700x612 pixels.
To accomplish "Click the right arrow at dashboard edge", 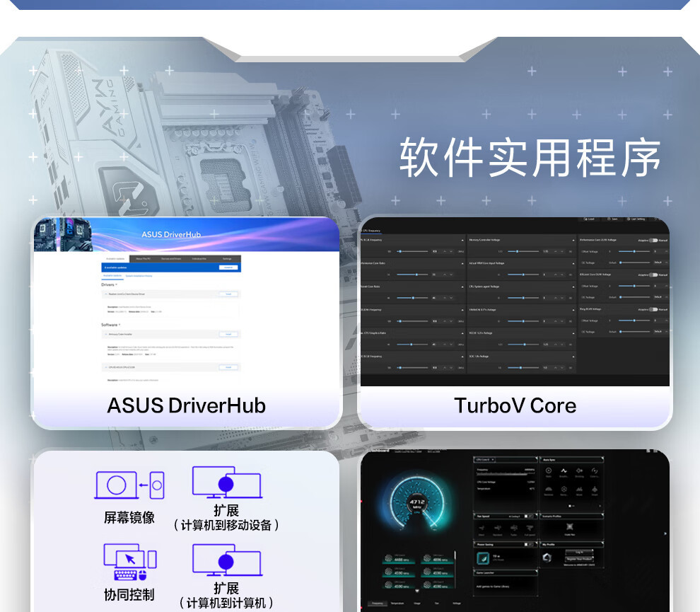I will point(665,533).
